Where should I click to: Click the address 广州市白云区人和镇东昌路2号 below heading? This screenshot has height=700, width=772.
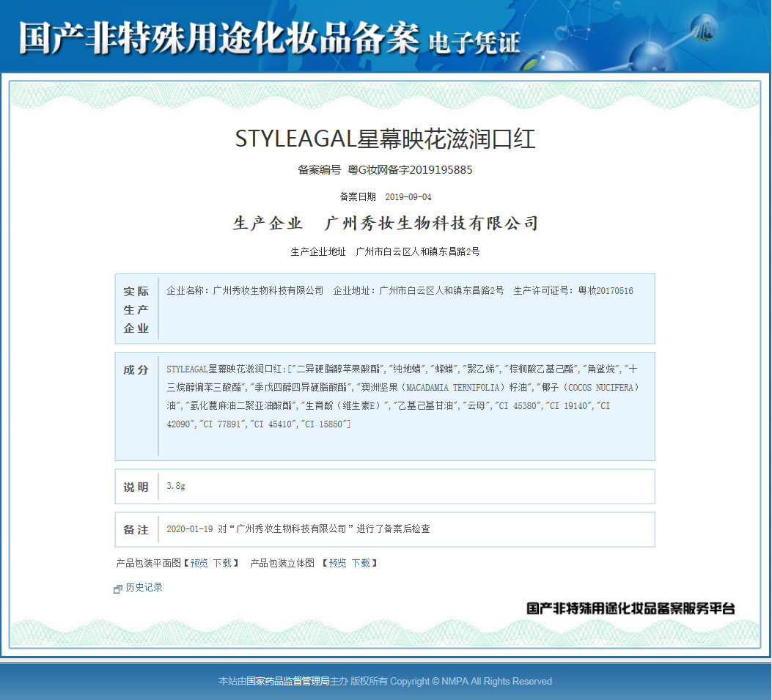417,251
